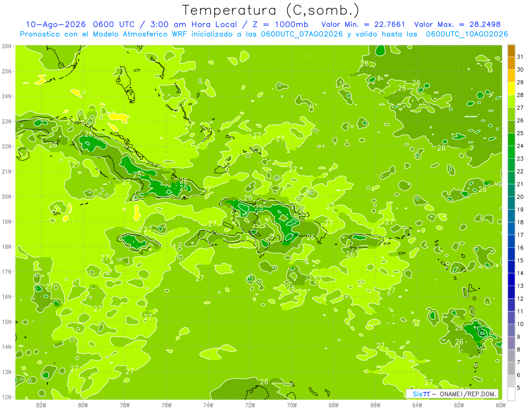
Task: Click the 74W longitude label
Action: point(208,405)
